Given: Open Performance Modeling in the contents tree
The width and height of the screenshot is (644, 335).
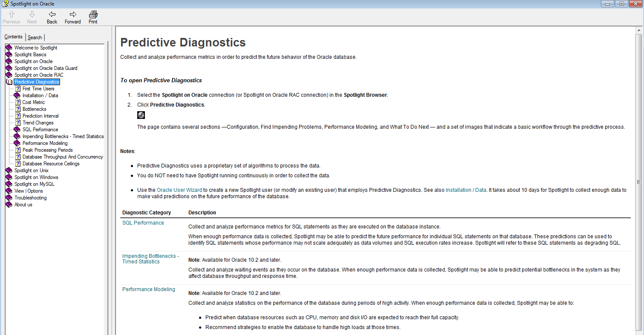Looking at the screenshot, I should 45,143.
